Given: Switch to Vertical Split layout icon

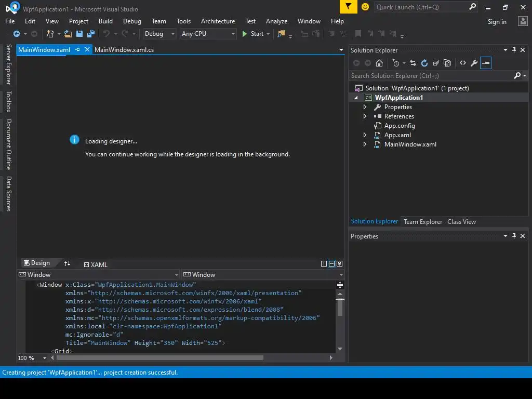Looking at the screenshot, I should click(324, 263).
